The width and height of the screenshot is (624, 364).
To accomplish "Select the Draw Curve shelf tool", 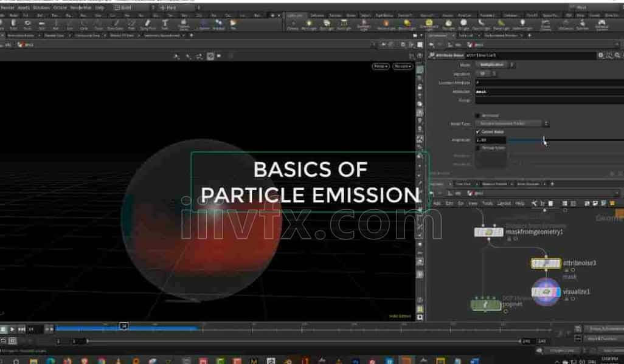I will click(x=116, y=25).
